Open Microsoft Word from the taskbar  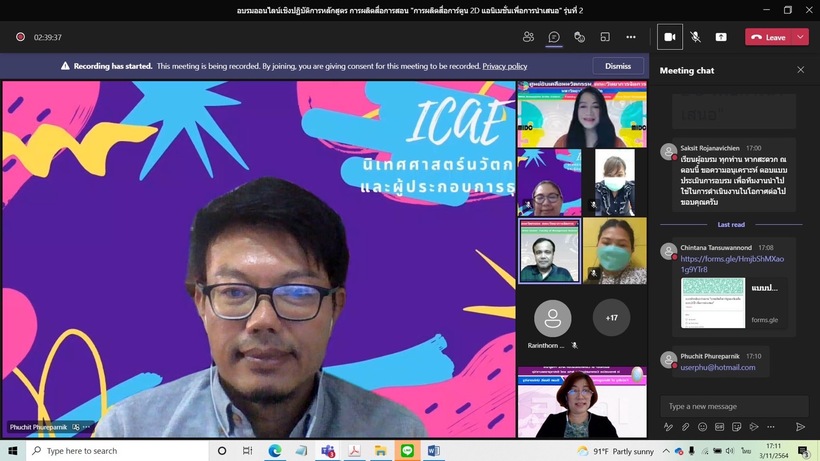[434, 451]
